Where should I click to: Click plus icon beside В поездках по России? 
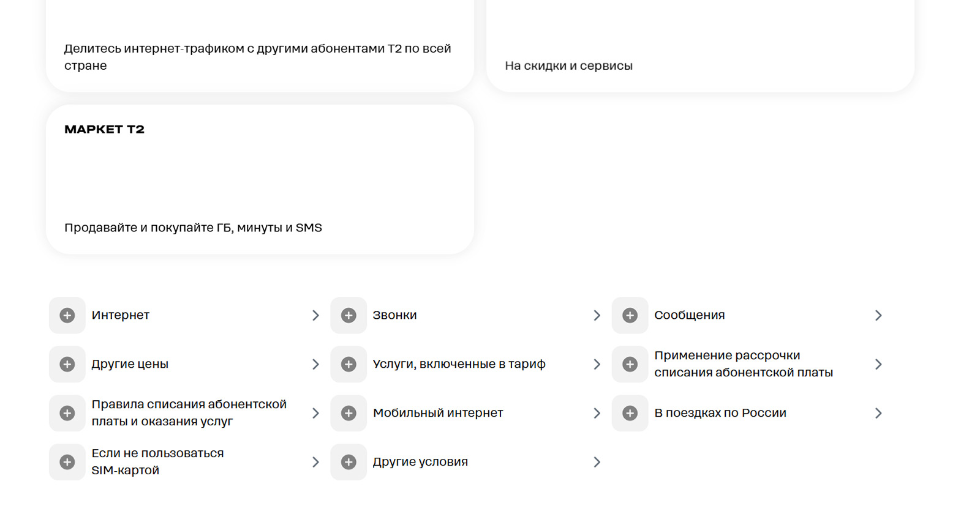(630, 413)
